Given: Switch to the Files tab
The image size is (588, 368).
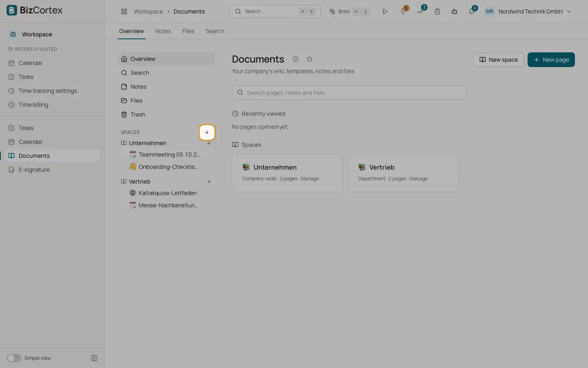Looking at the screenshot, I should click(188, 31).
